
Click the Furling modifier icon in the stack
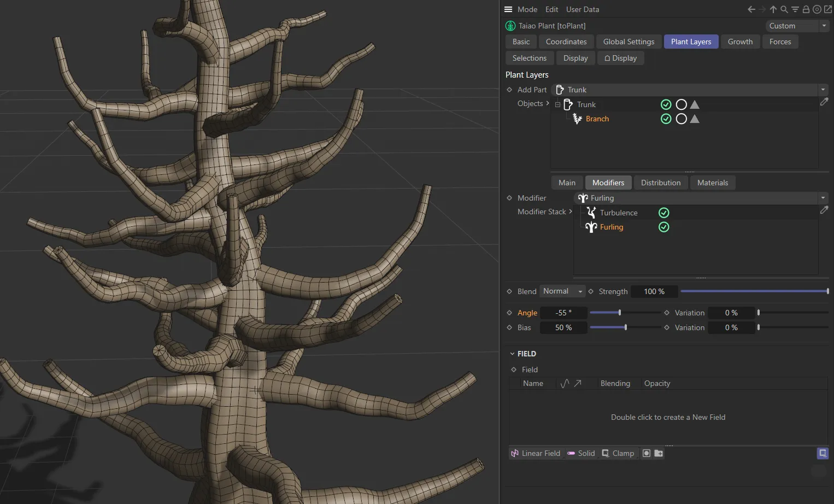pyautogui.click(x=591, y=227)
